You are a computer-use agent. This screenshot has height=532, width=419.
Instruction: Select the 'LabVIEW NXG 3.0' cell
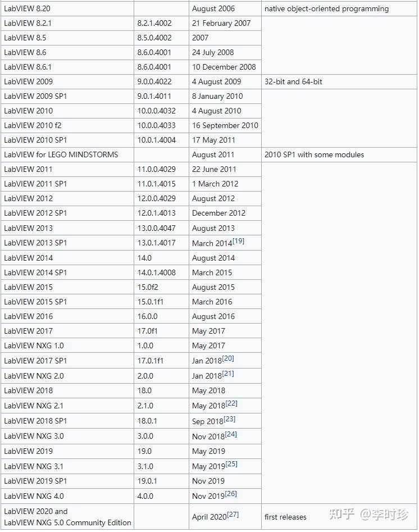(67, 435)
